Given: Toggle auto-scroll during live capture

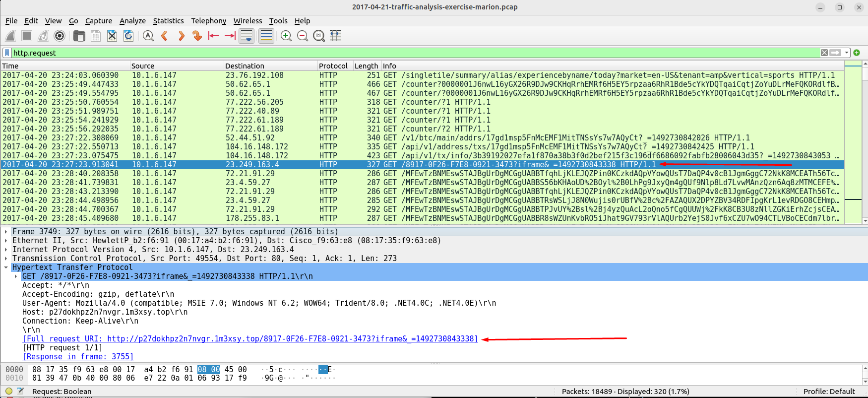Looking at the screenshot, I should point(247,36).
